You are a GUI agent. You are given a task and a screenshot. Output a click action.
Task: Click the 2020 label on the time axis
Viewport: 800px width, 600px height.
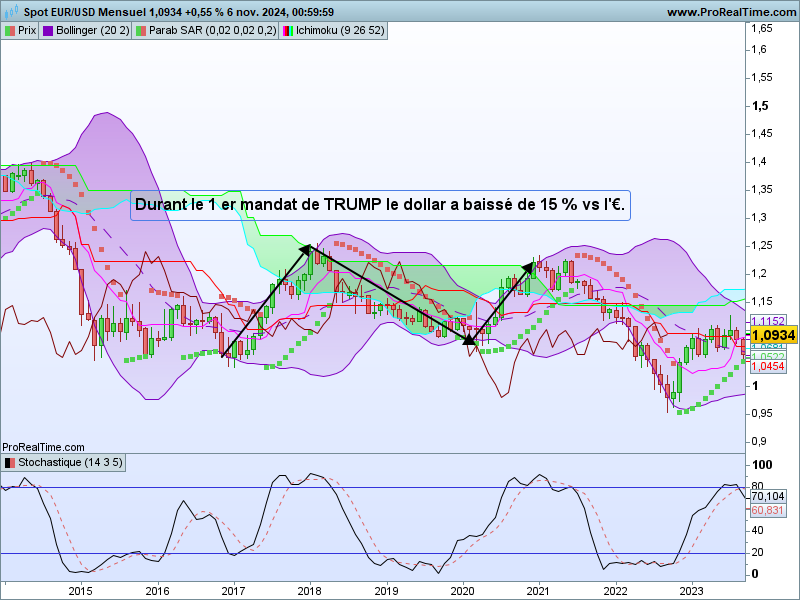[463, 592]
